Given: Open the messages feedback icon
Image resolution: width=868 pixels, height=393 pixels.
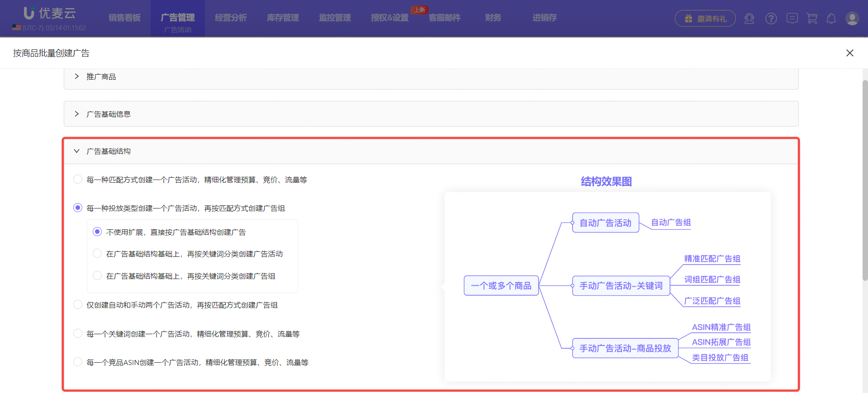Looking at the screenshot, I should pyautogui.click(x=792, y=19).
